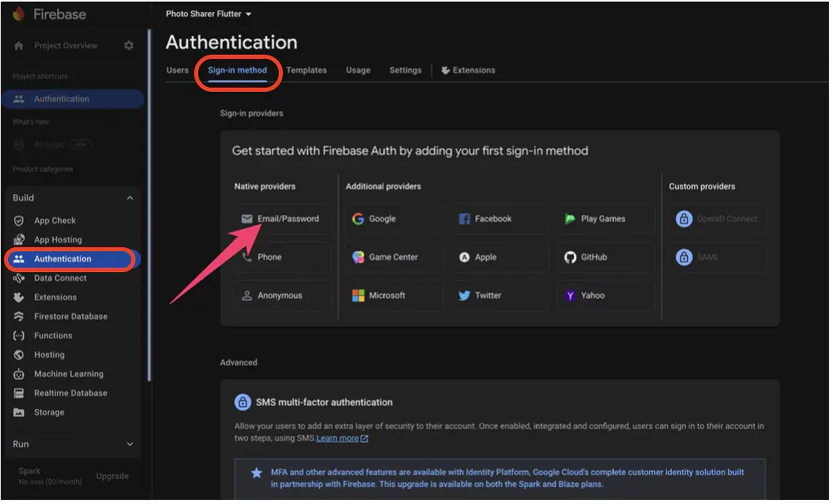Viewport: 833px width, 504px height.
Task: Open Project Overview home icon
Action: (x=19, y=46)
